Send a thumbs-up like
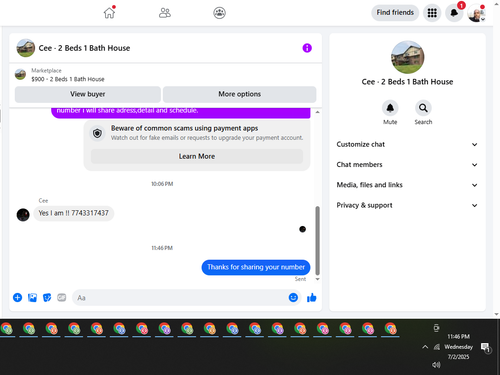 (x=312, y=297)
